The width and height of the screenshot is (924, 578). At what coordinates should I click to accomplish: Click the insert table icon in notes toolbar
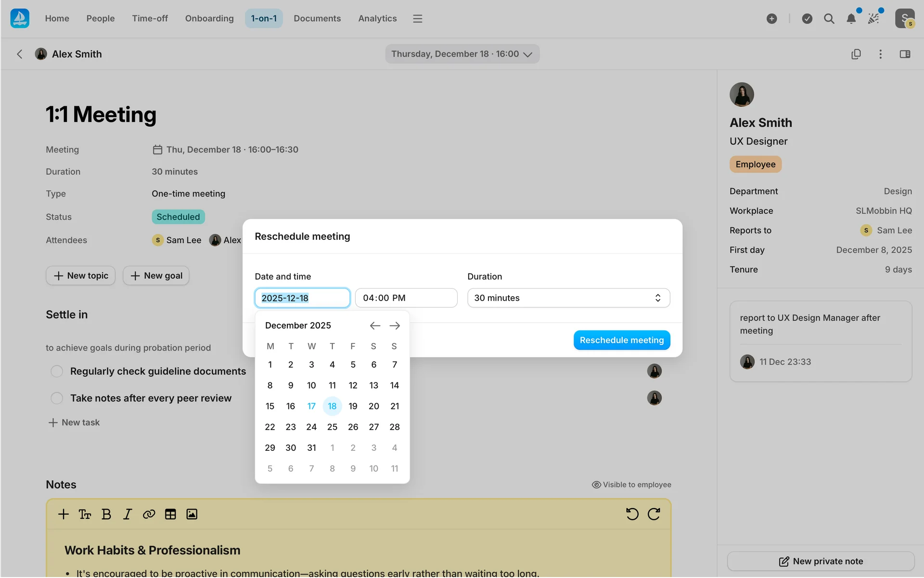[170, 514]
